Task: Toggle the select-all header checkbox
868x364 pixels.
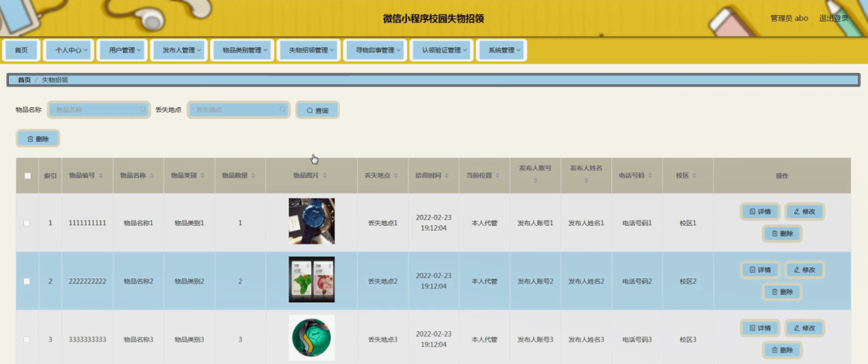Action: [x=27, y=176]
